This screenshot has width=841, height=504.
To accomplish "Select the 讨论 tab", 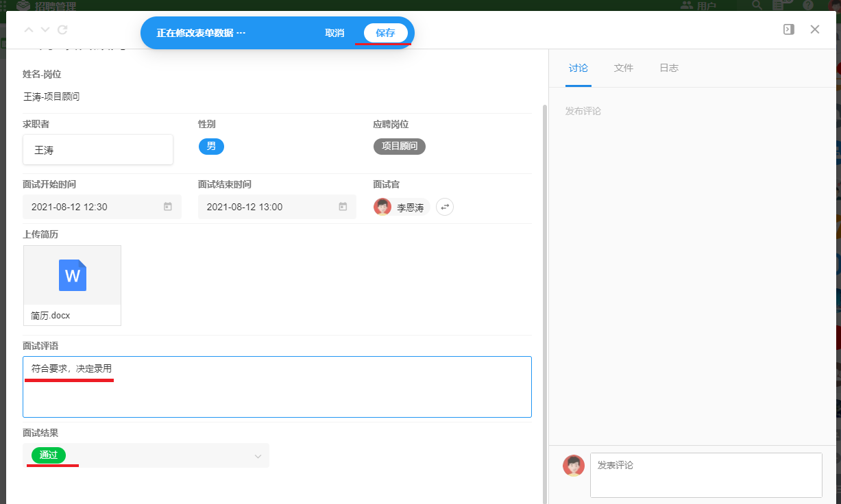I will (578, 68).
